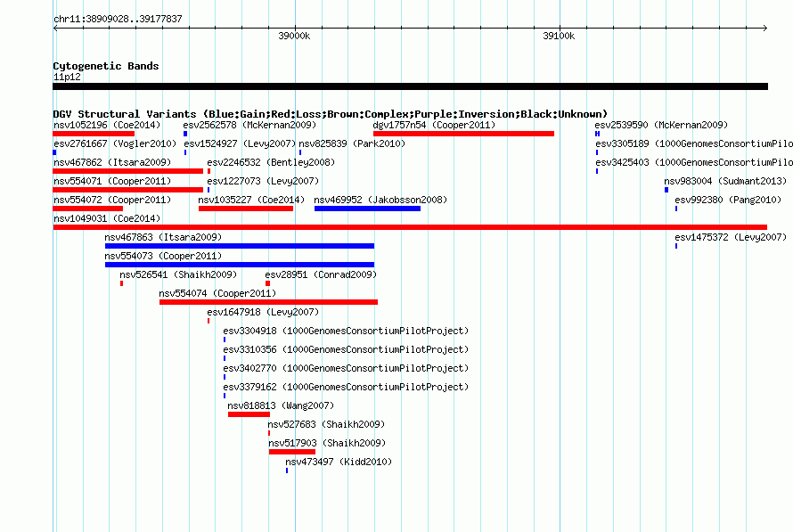Open esv2539590 (McKernan2009) label
Viewport: 793px width, 532px height.
[x=661, y=125]
